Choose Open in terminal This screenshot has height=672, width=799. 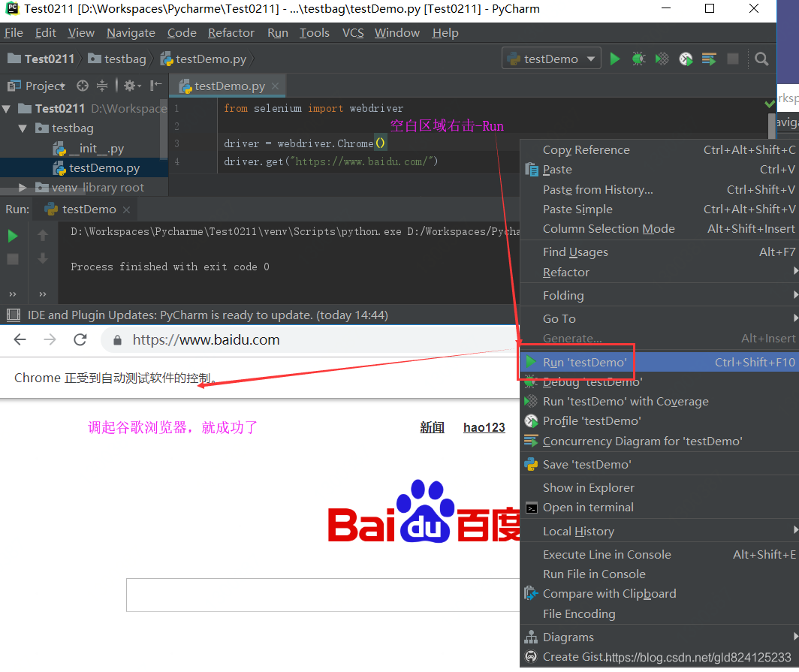point(659,508)
